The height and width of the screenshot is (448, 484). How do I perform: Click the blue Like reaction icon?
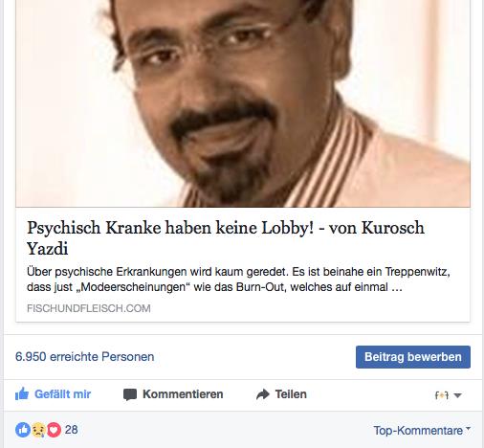[23, 430]
